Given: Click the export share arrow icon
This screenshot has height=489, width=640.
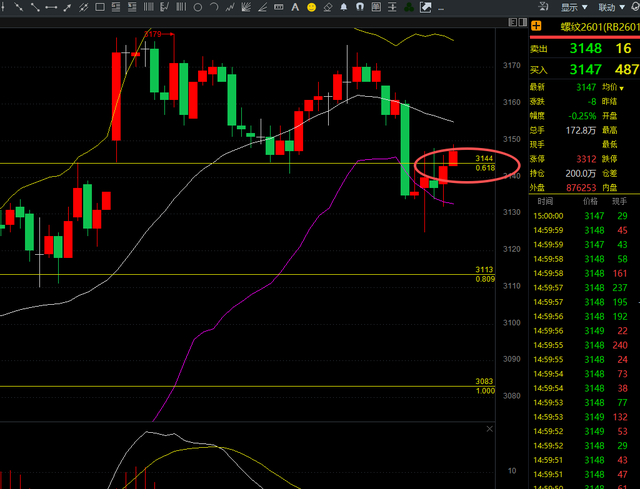Looking at the screenshot, I should click(x=425, y=7).
